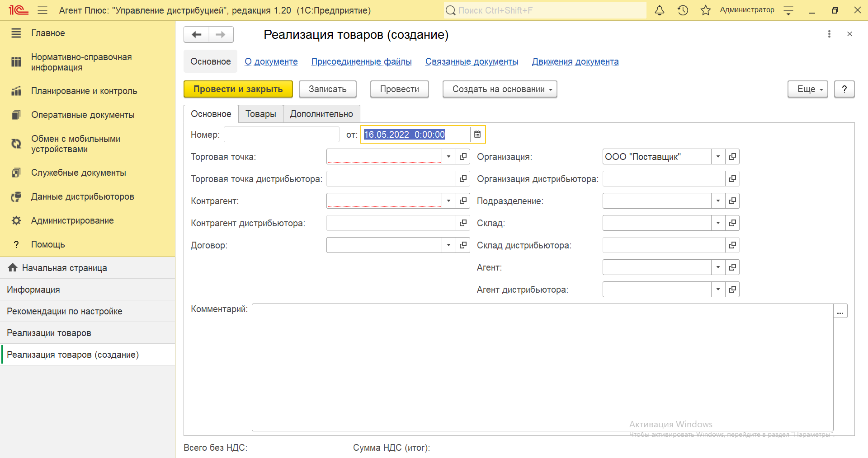Image resolution: width=868 pixels, height=458 pixels.
Task: Open Склад дистрибьютора record icon
Action: pyautogui.click(x=732, y=245)
